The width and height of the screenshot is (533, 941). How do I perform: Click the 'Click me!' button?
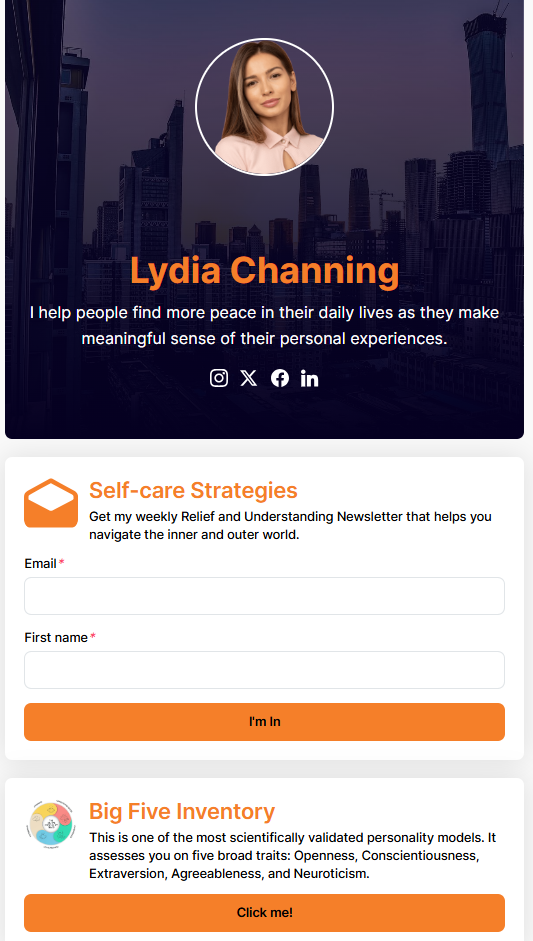coord(264,913)
